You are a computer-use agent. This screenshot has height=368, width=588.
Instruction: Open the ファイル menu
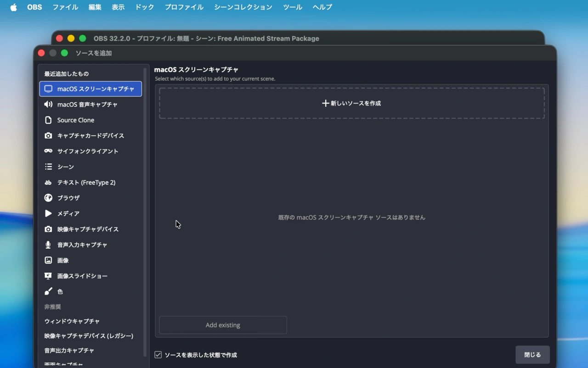tap(65, 7)
